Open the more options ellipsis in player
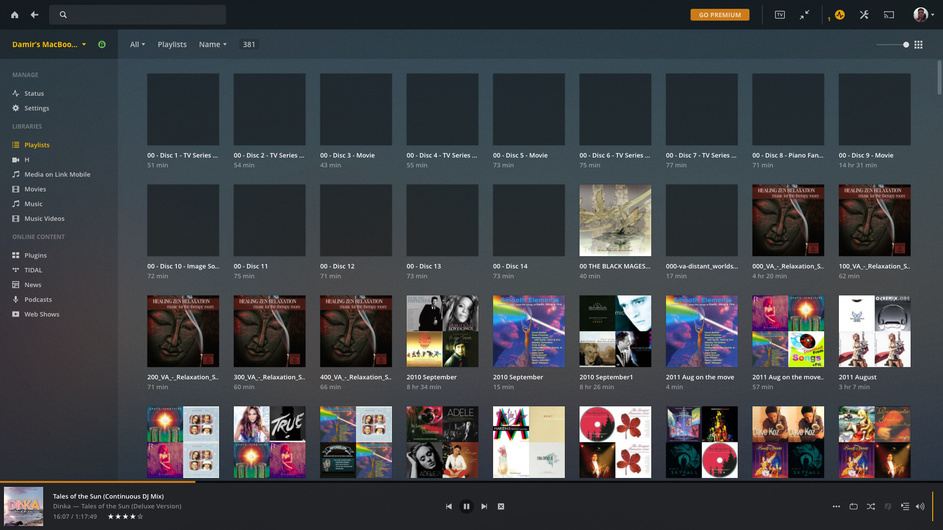The height and width of the screenshot is (530, 943). [x=836, y=507]
